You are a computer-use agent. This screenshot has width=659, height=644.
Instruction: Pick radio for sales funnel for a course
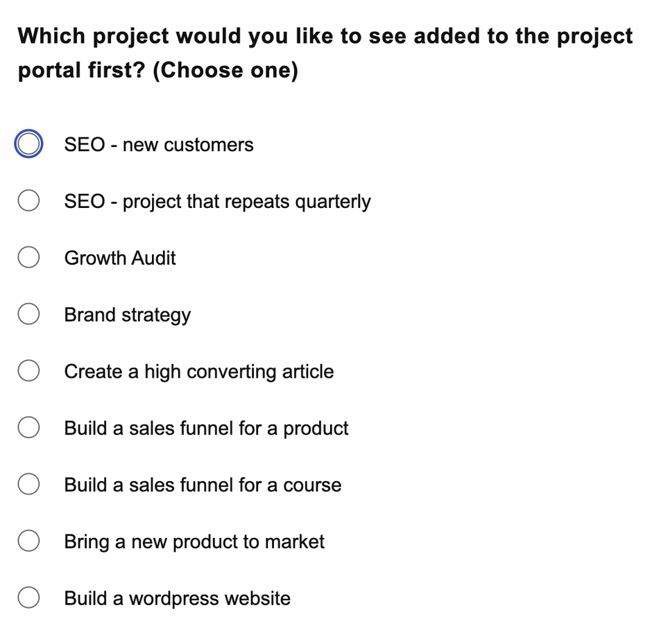(28, 484)
